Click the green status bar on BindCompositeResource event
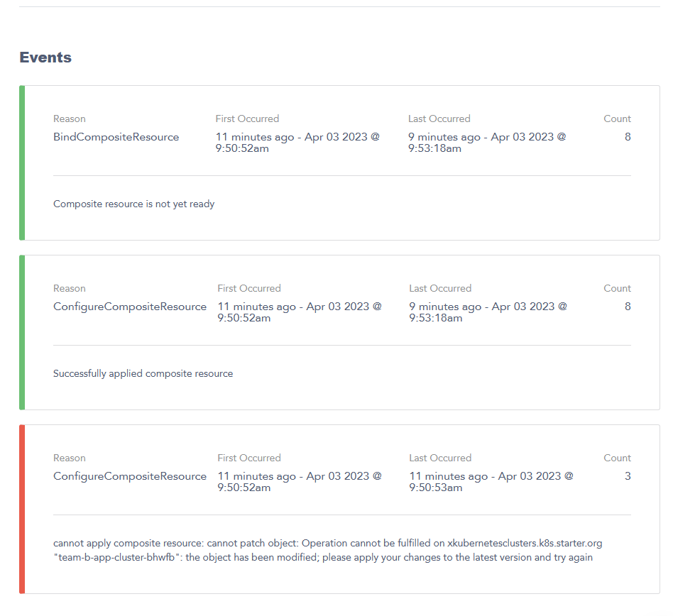Screen dimensions: 673x616 22,162
